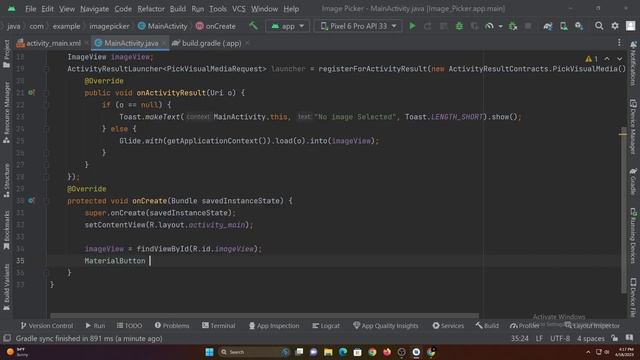Open the app run configuration dropdown
This screenshot has width=640, height=360.
pyautogui.click(x=287, y=26)
